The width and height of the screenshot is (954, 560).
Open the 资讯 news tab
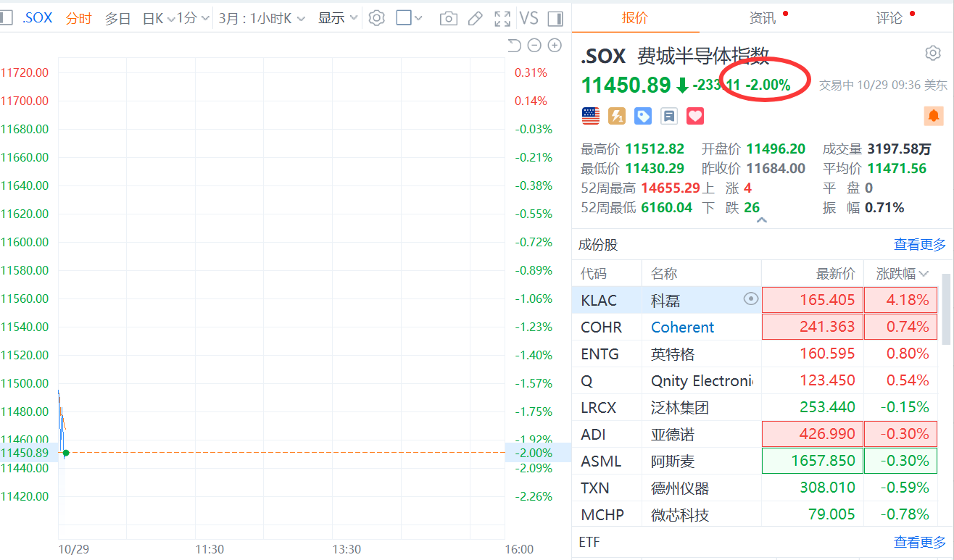pyautogui.click(x=763, y=17)
